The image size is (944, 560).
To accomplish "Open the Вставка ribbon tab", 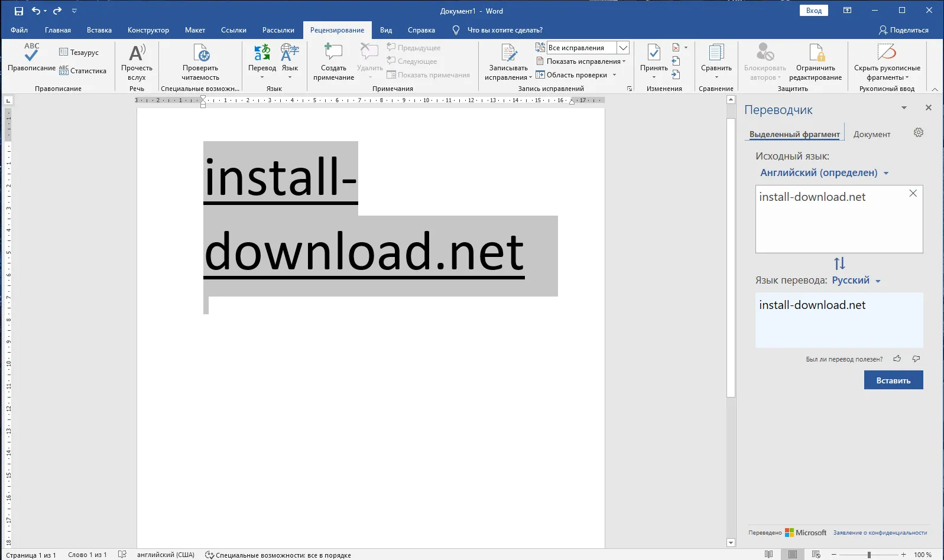I will 99,30.
